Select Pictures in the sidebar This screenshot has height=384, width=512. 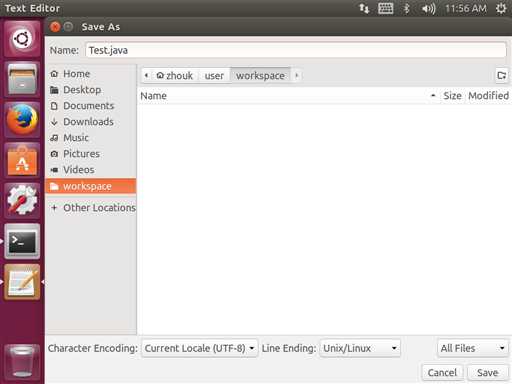coord(91,154)
